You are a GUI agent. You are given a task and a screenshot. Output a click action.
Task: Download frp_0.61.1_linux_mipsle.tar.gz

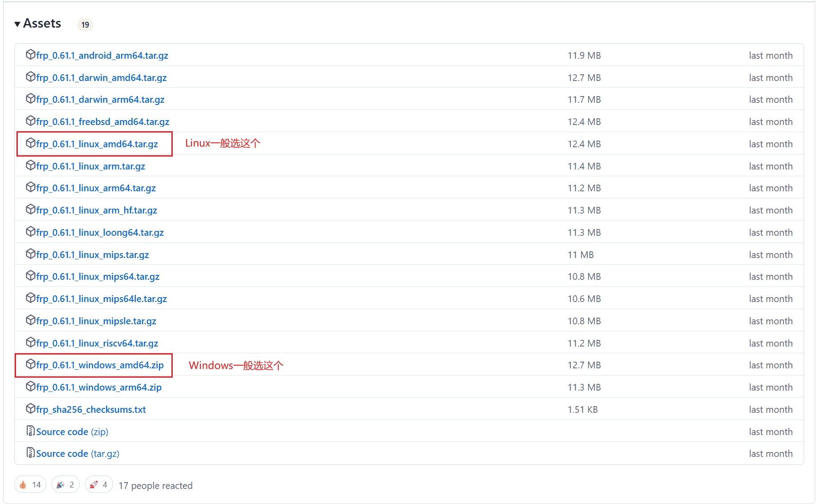pyautogui.click(x=96, y=321)
